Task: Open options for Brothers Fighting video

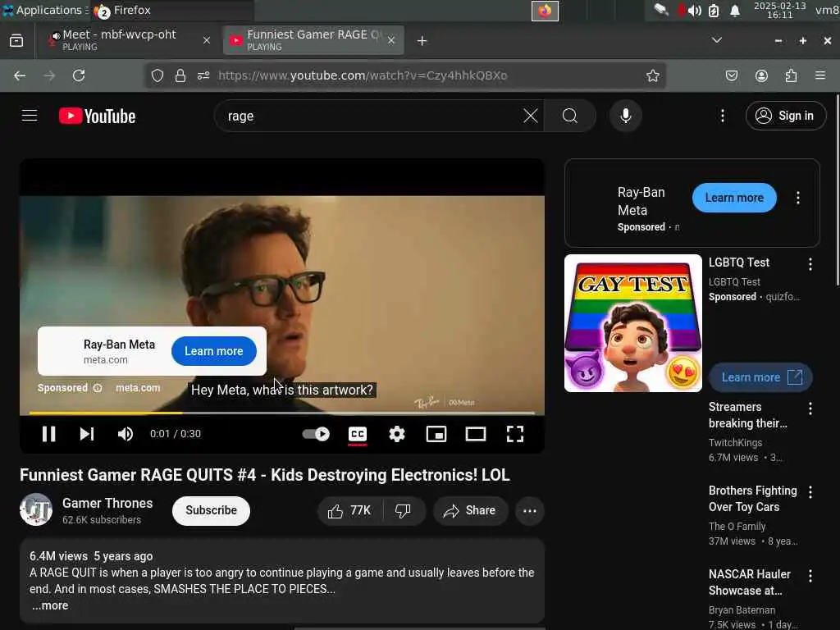Action: pyautogui.click(x=810, y=492)
